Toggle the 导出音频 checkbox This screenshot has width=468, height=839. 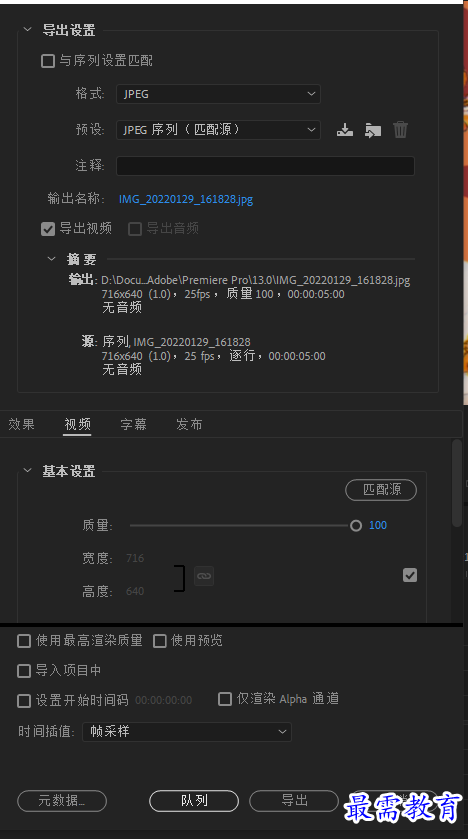pos(135,229)
